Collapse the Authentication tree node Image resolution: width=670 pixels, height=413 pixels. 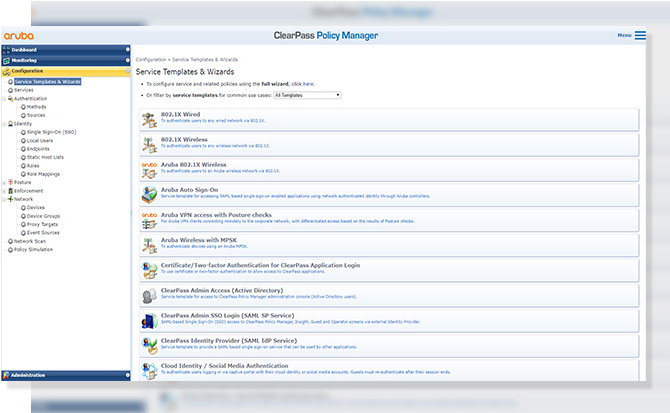point(4,99)
